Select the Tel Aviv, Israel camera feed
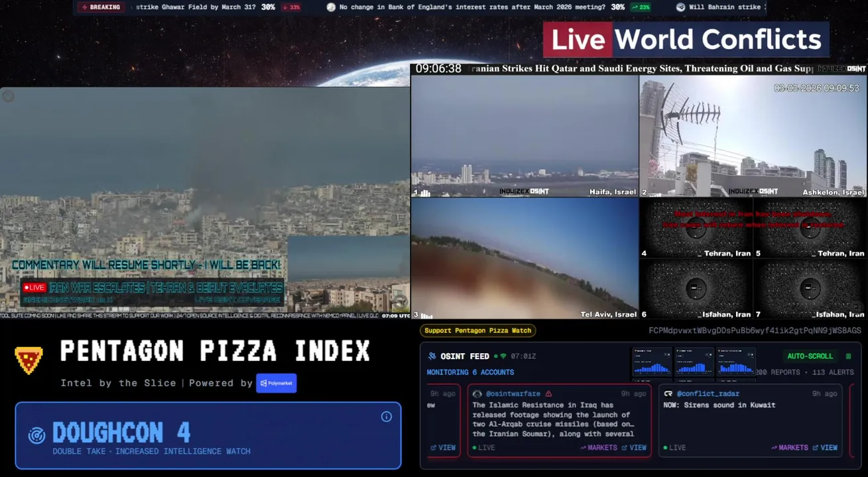Screen dimensions: 868x477 (525, 259)
